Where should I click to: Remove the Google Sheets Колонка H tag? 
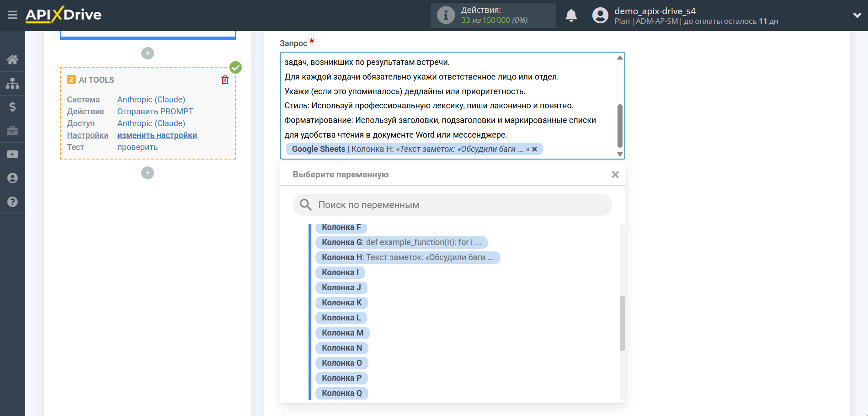tap(534, 149)
